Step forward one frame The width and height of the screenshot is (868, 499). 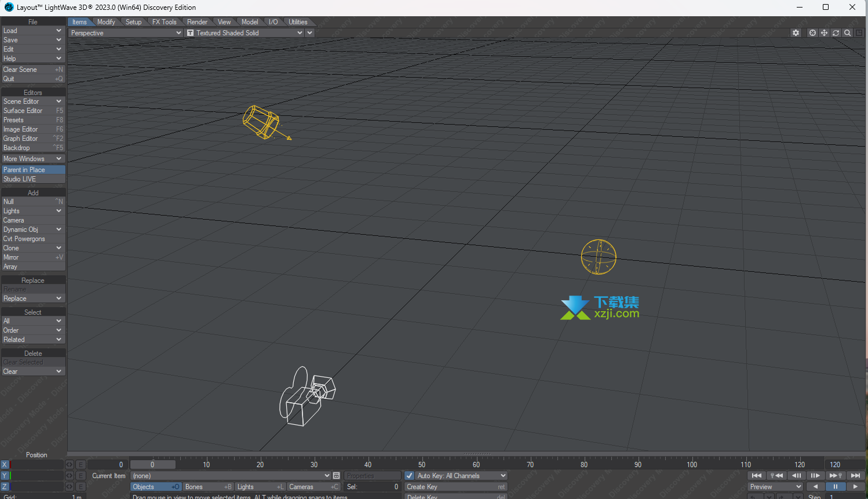pyautogui.click(x=816, y=476)
